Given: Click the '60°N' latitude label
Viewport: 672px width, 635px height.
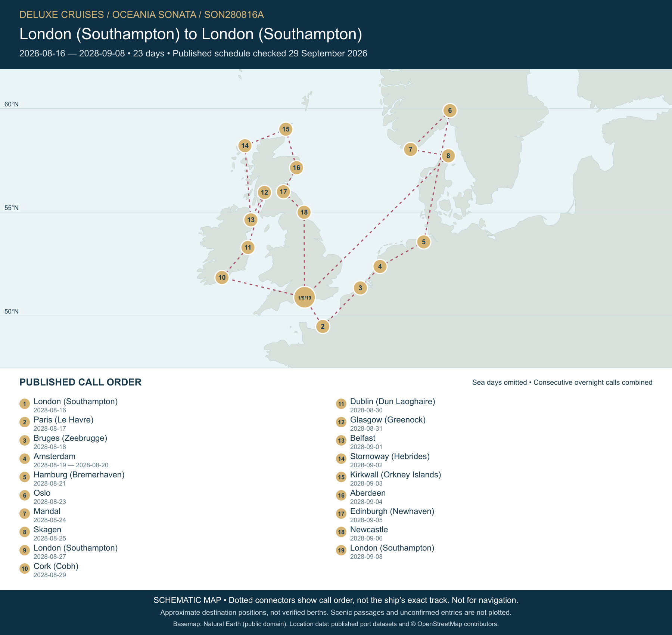Looking at the screenshot, I should click(12, 104).
